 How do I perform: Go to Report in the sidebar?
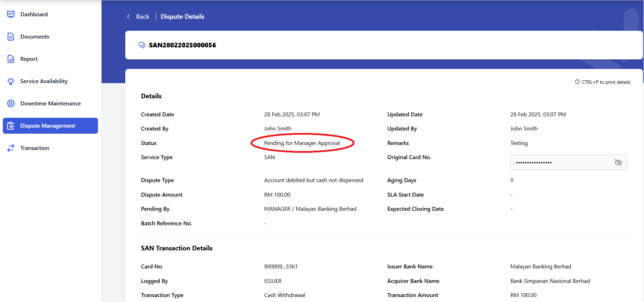click(x=29, y=59)
